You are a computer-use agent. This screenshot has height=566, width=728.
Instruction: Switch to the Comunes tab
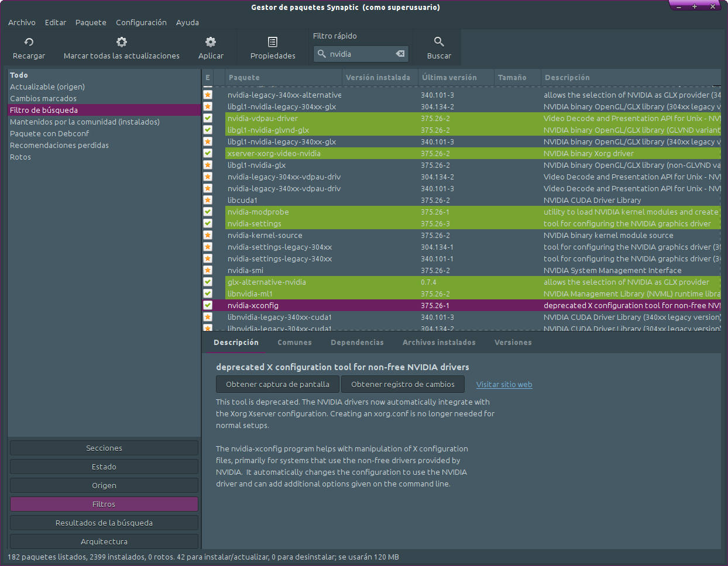294,343
